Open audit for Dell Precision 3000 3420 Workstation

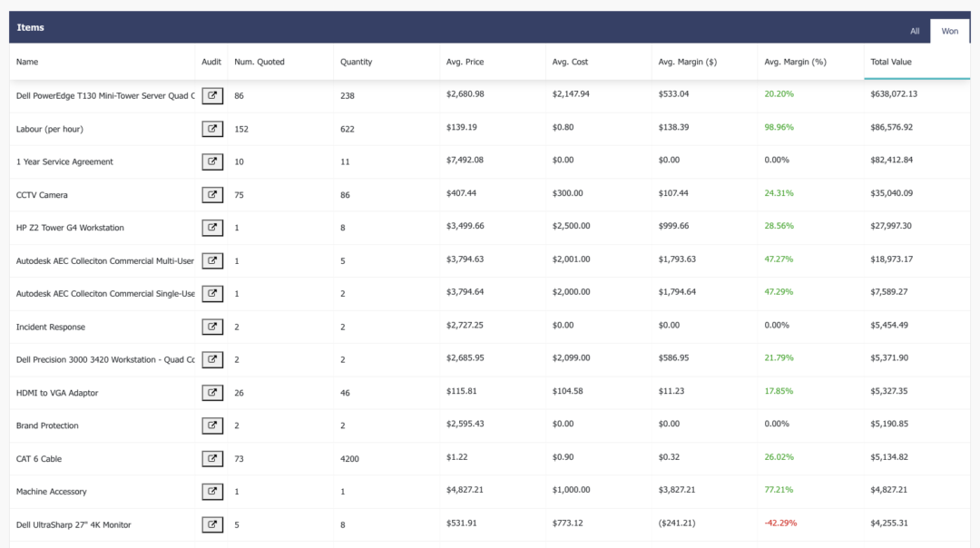click(x=212, y=359)
